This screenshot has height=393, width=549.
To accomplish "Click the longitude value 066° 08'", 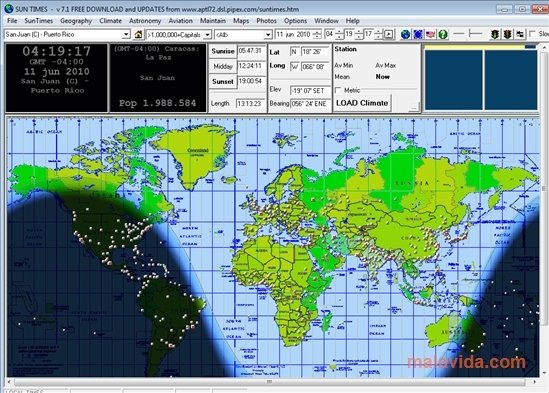I will point(315,67).
